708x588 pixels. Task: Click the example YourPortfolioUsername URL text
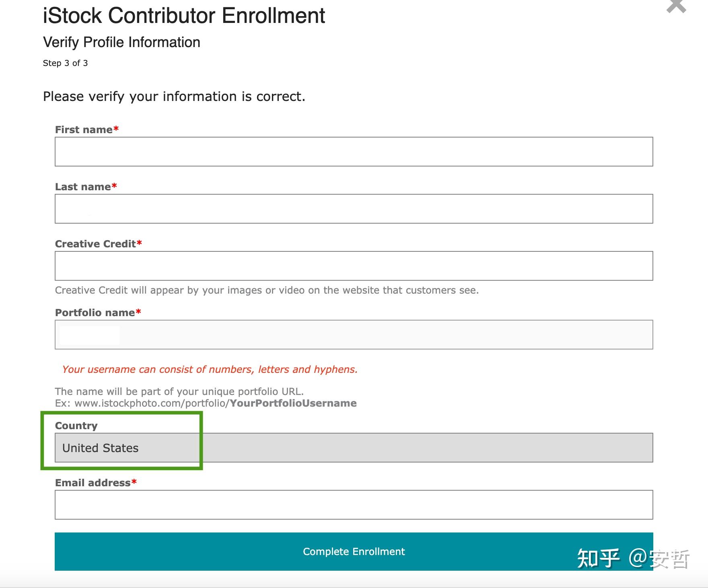(x=293, y=403)
